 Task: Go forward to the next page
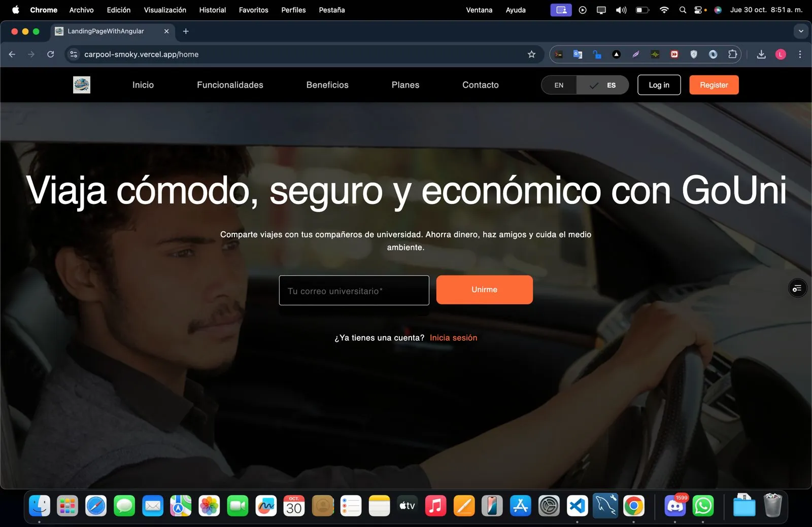coord(31,54)
